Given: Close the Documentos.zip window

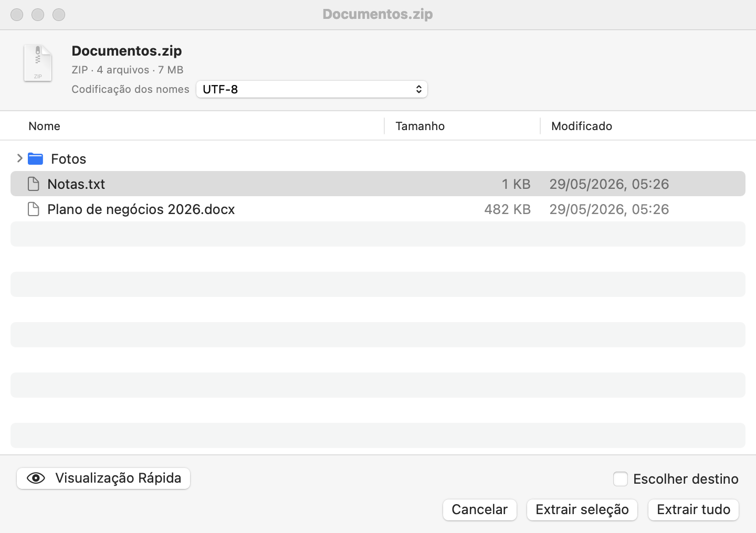Looking at the screenshot, I should pyautogui.click(x=17, y=15).
